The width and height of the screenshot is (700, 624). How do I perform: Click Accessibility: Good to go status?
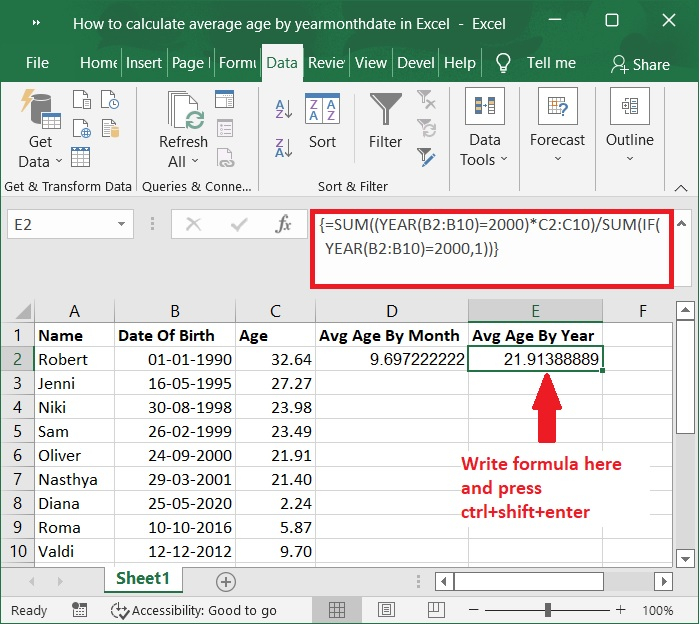click(x=194, y=610)
